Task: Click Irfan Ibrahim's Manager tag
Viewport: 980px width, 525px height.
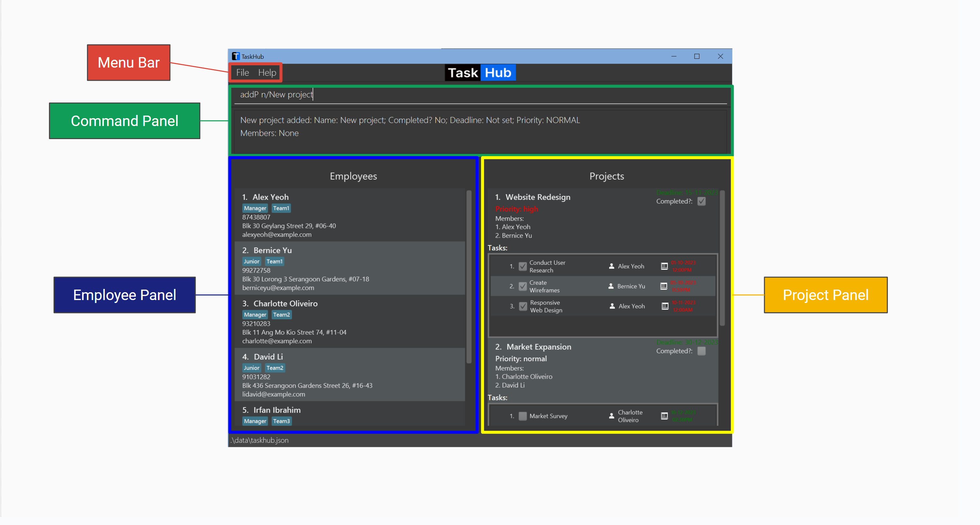Action: pyautogui.click(x=255, y=421)
